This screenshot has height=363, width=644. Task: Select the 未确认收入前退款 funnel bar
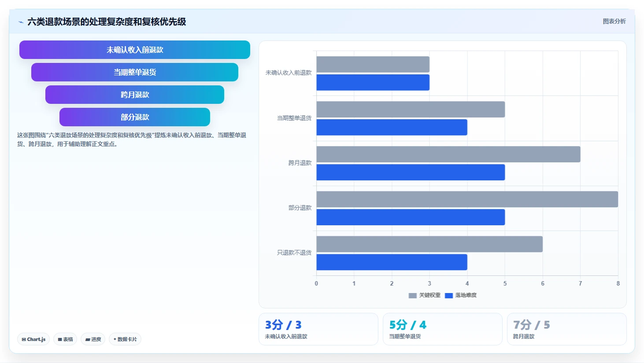(135, 50)
